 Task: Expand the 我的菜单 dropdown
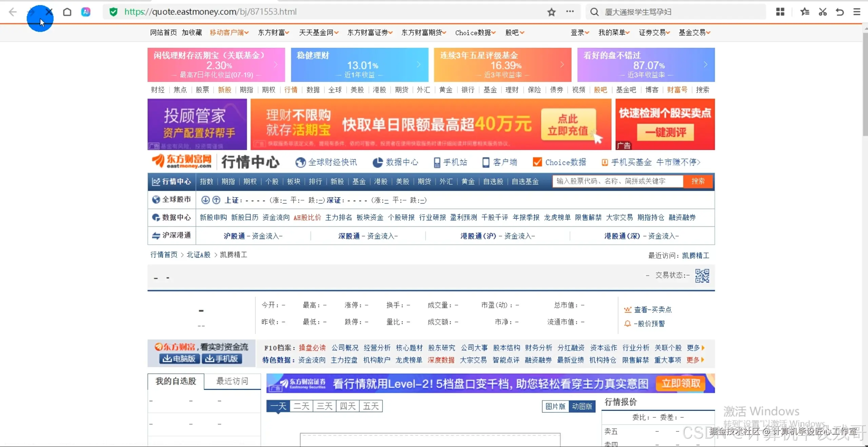coord(614,33)
